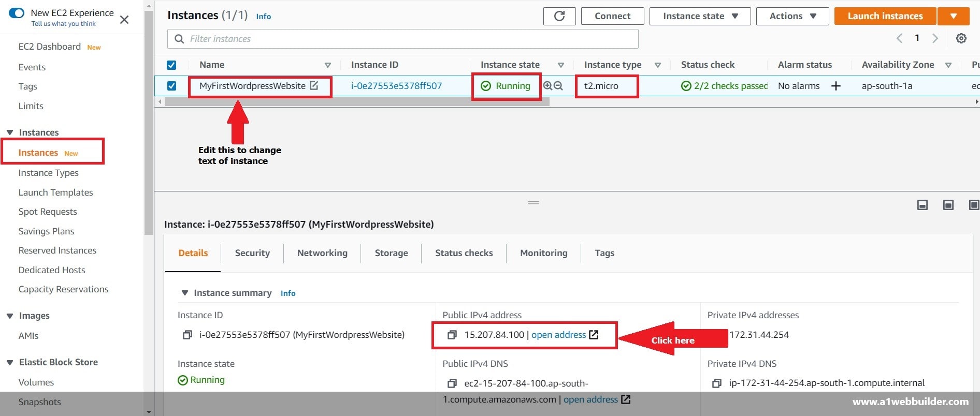This screenshot has height=416, width=980.
Task: Toggle the select-all checkbox in table header
Action: pos(171,65)
